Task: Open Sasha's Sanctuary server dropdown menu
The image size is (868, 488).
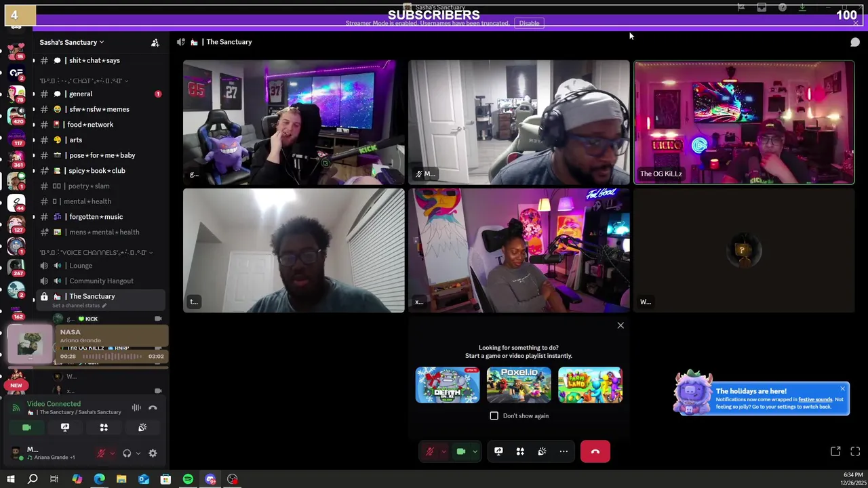Action: pos(72,42)
